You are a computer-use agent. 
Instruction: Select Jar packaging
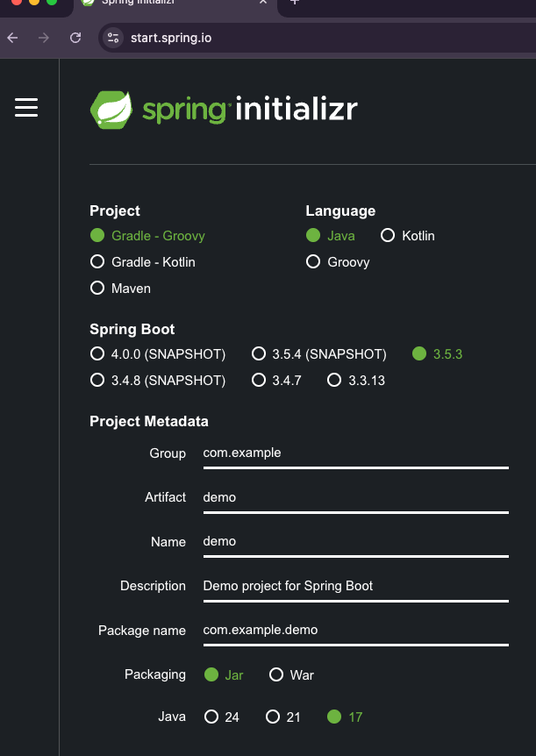coord(224,674)
